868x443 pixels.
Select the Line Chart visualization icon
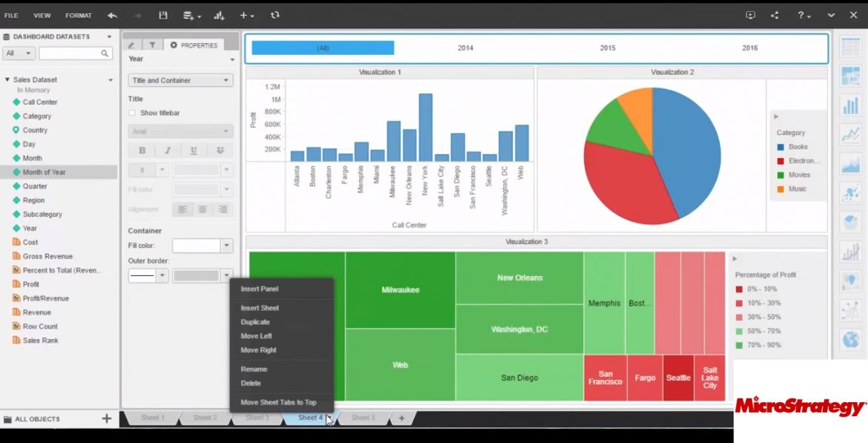[851, 134]
